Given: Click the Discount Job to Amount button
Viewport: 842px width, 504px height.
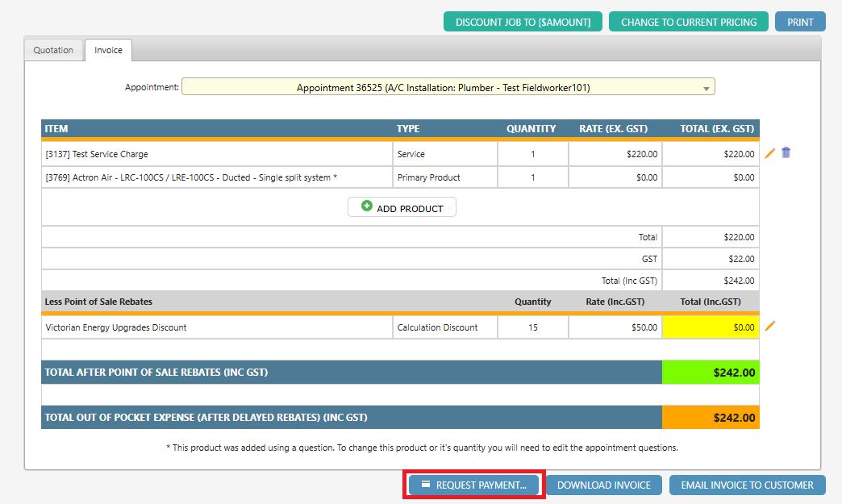Looking at the screenshot, I should (523, 21).
